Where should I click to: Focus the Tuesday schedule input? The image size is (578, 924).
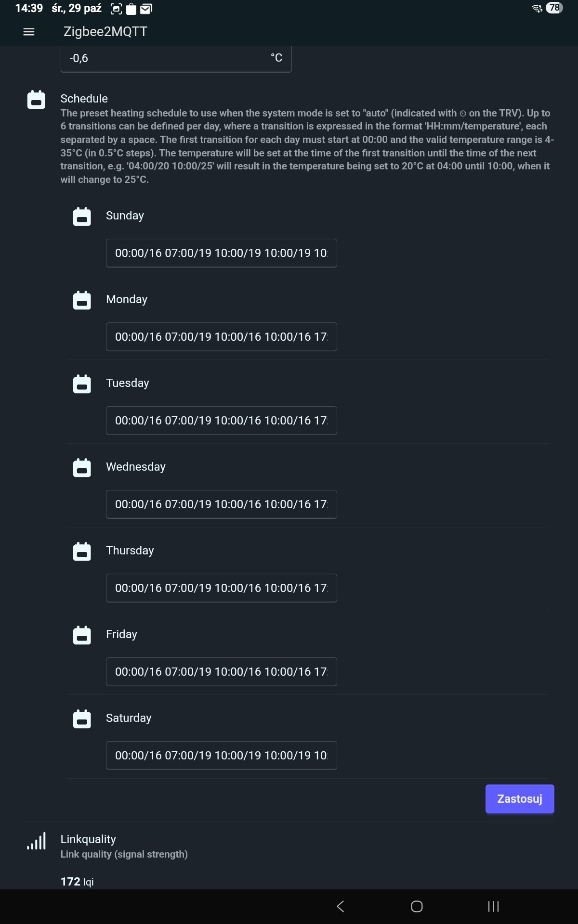[x=221, y=421]
